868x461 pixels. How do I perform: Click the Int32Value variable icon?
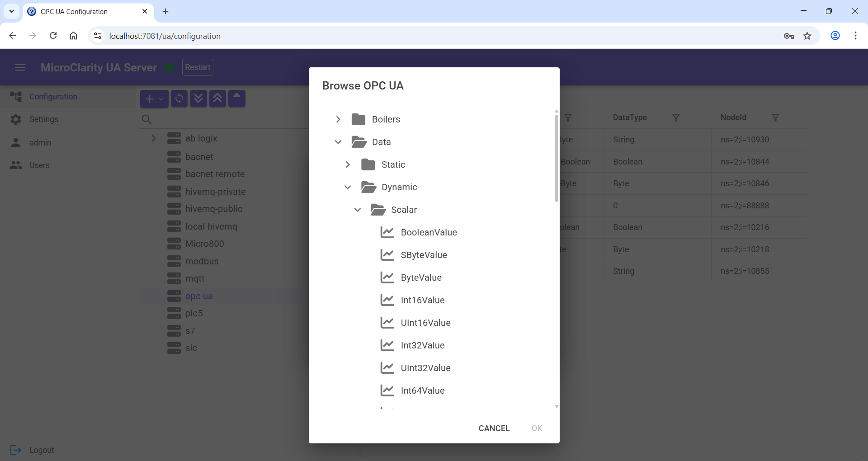(x=387, y=345)
